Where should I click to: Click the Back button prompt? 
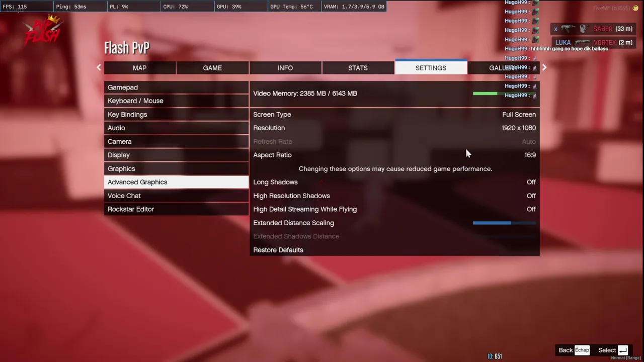574,350
